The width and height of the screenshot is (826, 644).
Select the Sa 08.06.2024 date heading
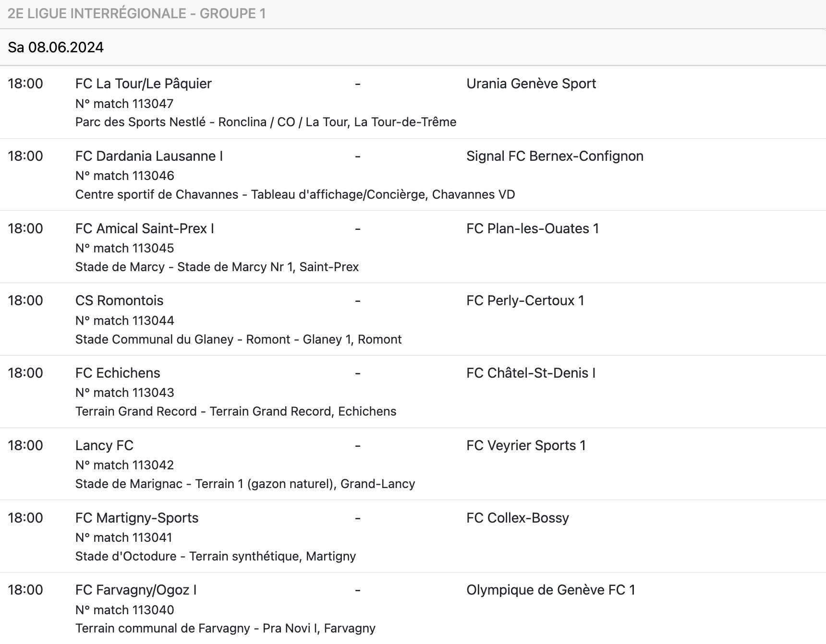click(x=56, y=47)
